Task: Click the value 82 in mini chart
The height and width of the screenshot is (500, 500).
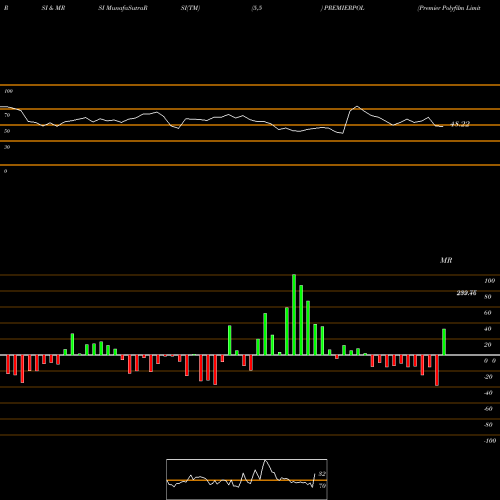Action: pyautogui.click(x=322, y=474)
